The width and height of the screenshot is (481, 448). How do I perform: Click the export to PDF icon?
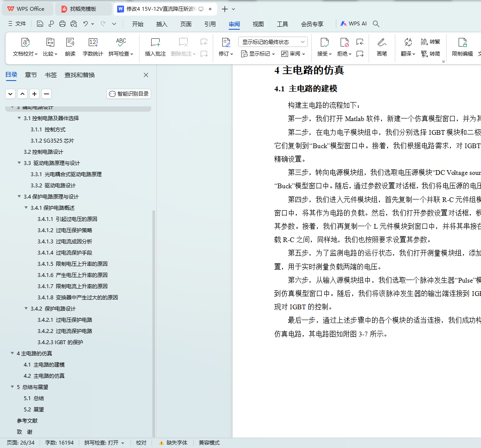pyautogui.click(x=51, y=24)
